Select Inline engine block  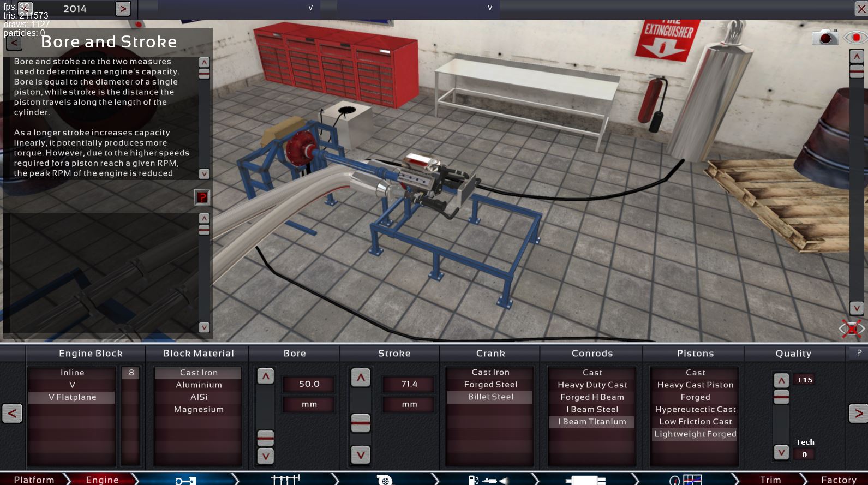(72, 373)
